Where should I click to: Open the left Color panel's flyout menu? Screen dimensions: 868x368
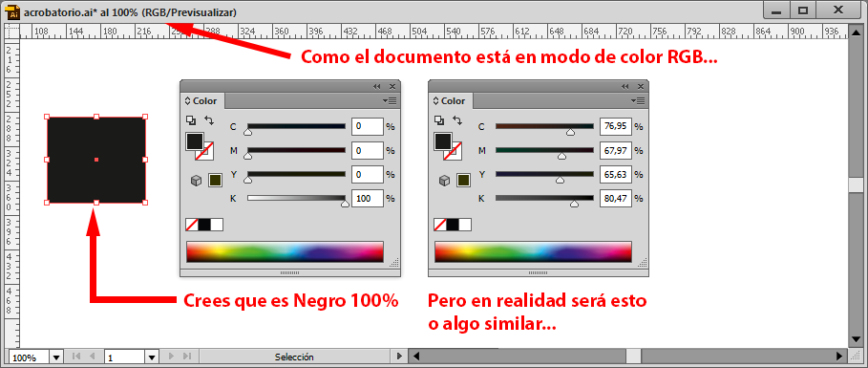391,101
